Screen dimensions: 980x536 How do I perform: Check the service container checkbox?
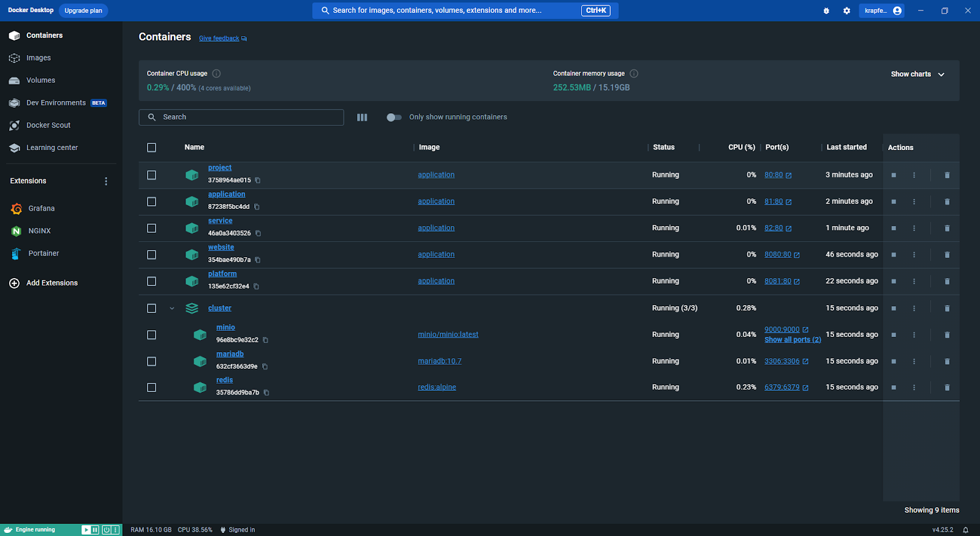click(x=152, y=228)
